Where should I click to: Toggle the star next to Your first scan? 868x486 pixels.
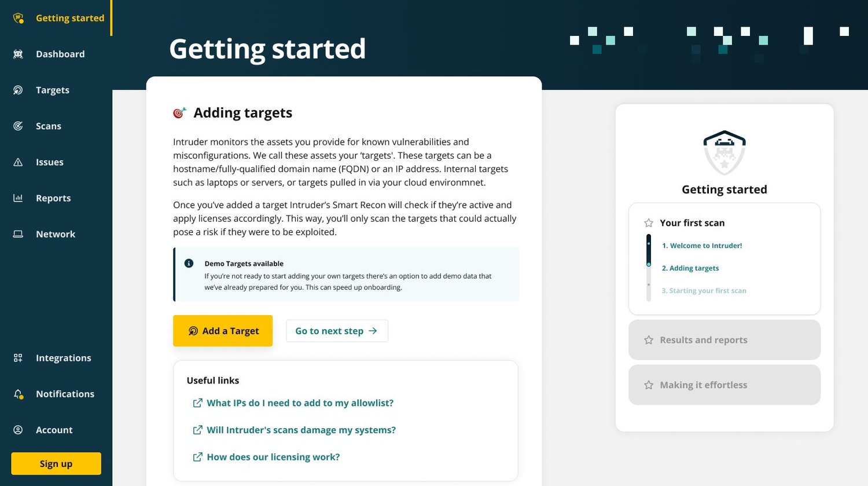648,222
